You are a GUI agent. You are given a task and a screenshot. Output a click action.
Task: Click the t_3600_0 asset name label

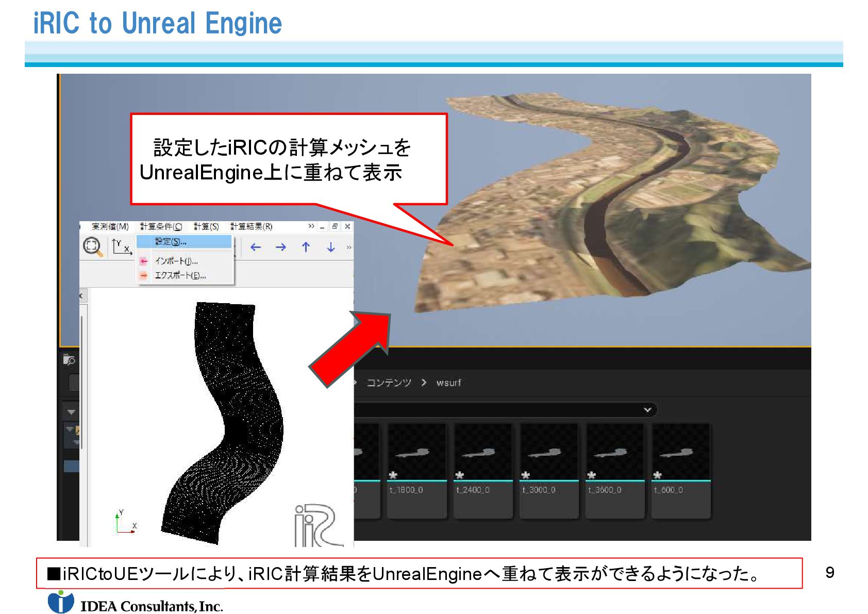(x=605, y=490)
